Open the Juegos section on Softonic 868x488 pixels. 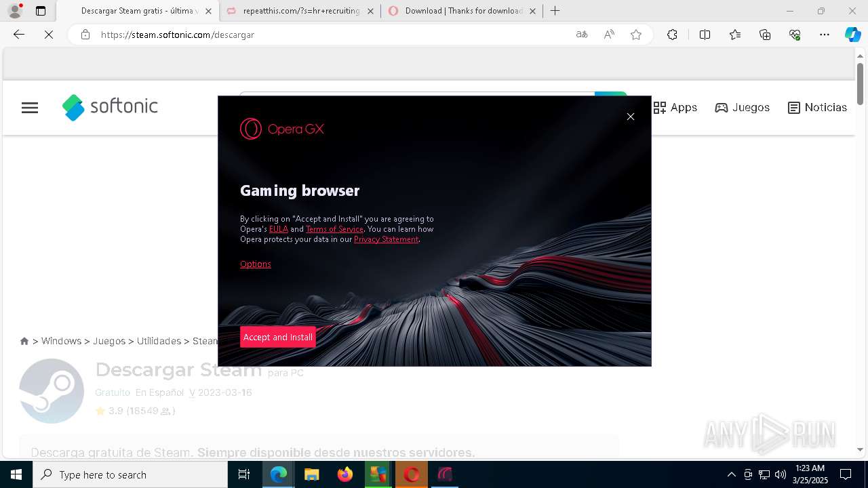[743, 108]
